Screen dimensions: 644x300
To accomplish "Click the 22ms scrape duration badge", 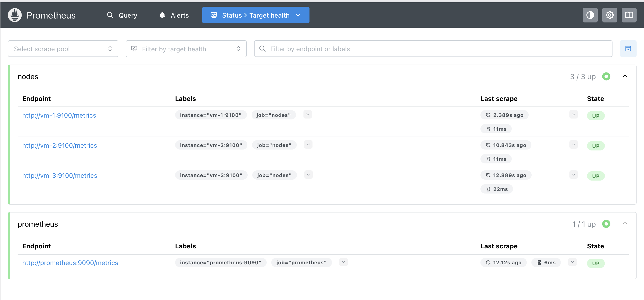I will [x=497, y=189].
